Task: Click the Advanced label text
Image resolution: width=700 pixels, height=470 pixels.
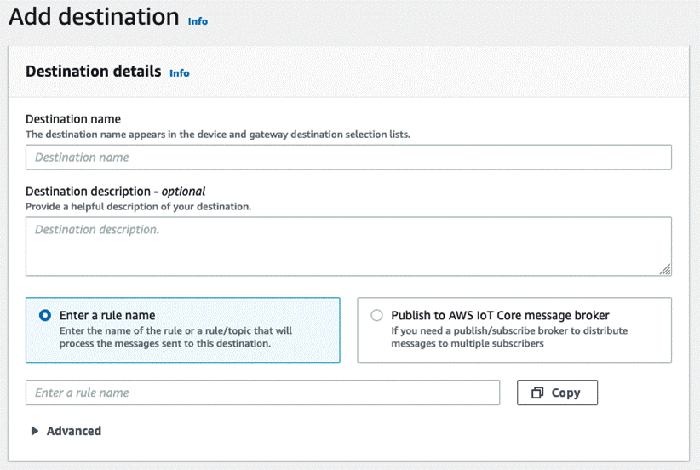Action: [x=74, y=431]
